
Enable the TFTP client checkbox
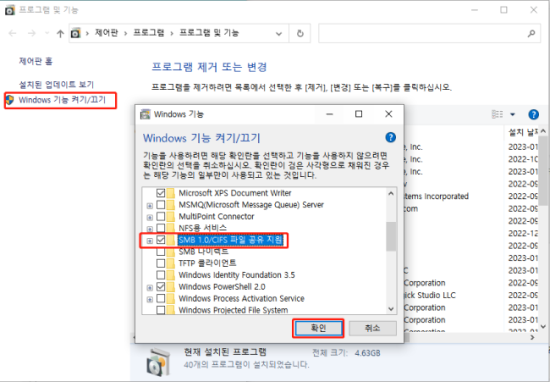click(161, 263)
